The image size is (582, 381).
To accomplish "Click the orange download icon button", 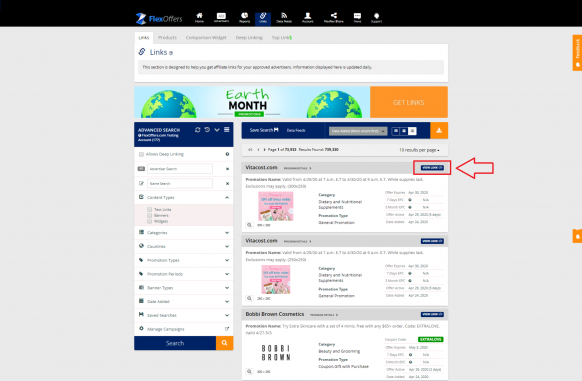I will point(439,130).
